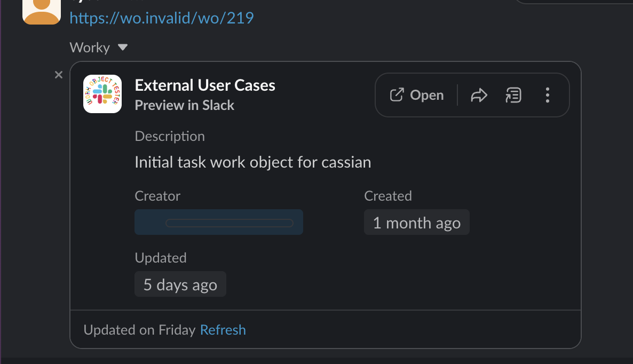Click the Description field label
This screenshot has height=364, width=633.
170,136
